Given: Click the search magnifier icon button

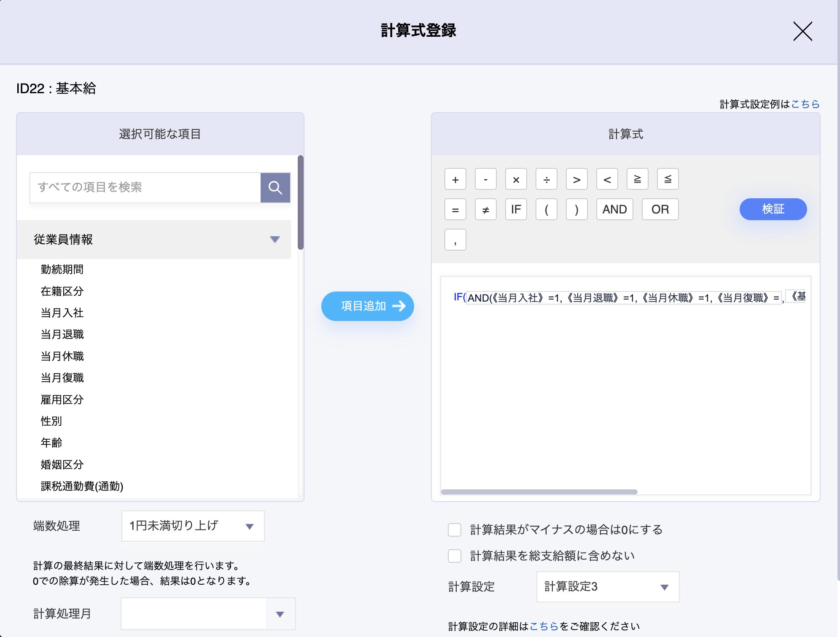Looking at the screenshot, I should pyautogui.click(x=275, y=187).
